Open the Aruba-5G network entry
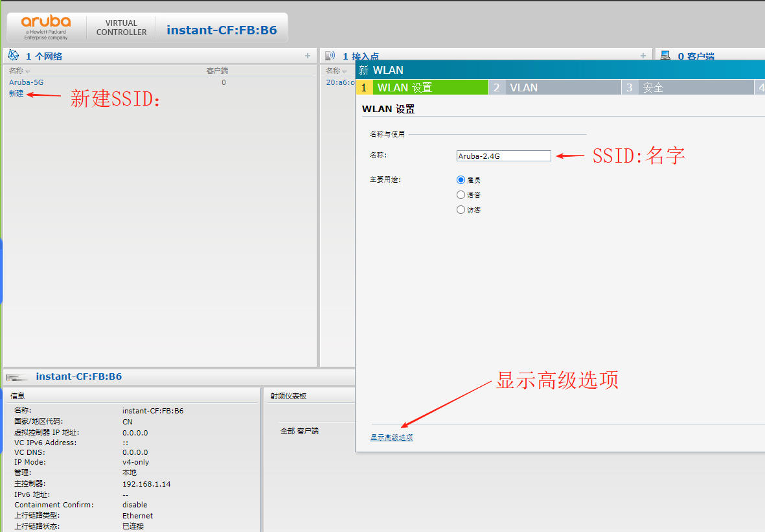The height and width of the screenshot is (532, 765). pyautogui.click(x=27, y=82)
